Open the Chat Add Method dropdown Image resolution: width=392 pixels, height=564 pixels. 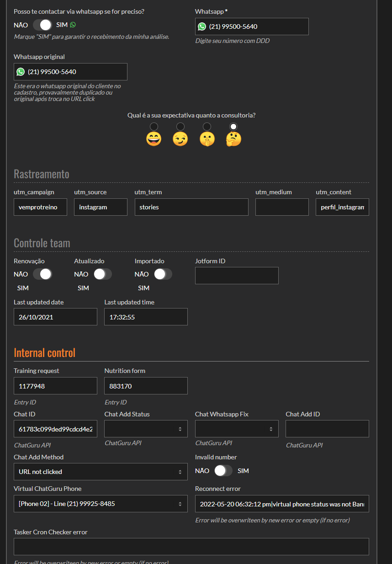101,472
